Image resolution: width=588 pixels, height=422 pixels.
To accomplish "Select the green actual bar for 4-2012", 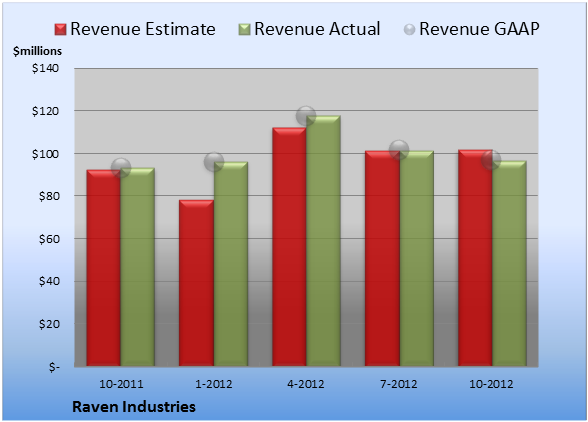I will coord(323,241).
